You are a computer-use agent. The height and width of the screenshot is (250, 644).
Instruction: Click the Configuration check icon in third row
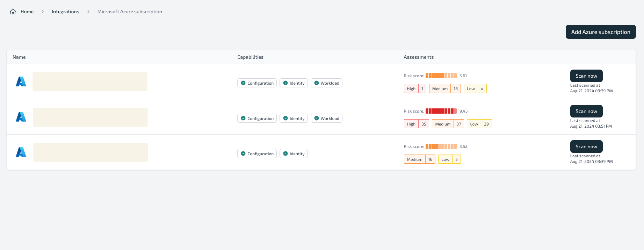(243, 153)
